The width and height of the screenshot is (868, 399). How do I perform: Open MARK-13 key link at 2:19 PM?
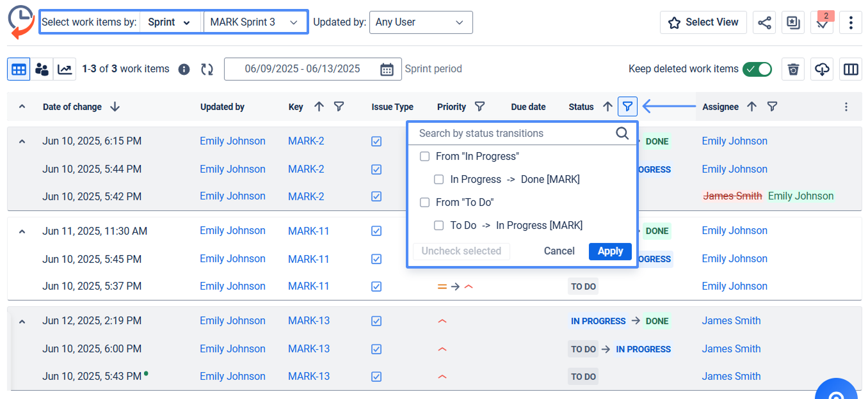click(309, 321)
